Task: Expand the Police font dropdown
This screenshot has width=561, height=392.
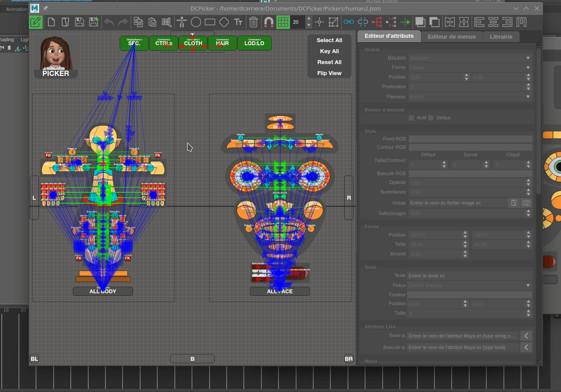Action: click(x=470, y=285)
